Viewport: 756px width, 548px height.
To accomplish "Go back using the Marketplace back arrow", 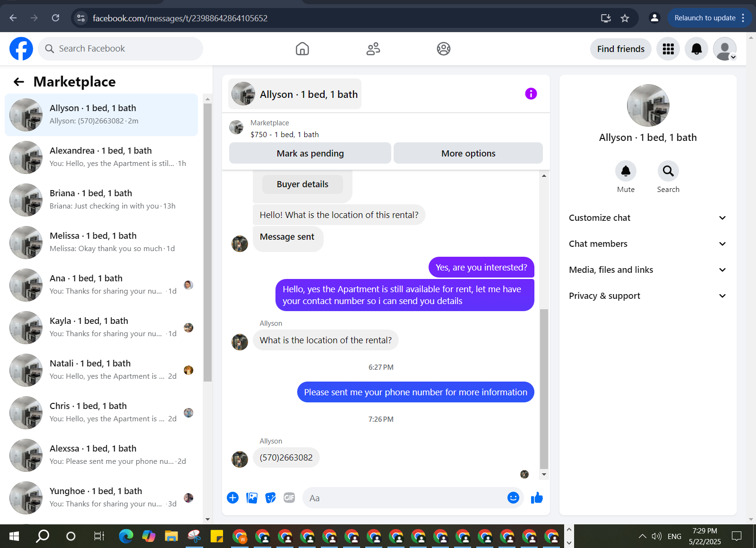I will [19, 82].
